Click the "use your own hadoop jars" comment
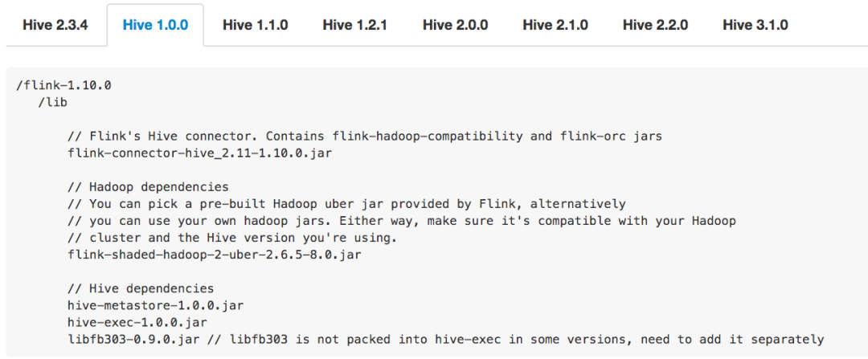Image resolution: width=868 pixels, height=359 pixels. click(x=402, y=221)
